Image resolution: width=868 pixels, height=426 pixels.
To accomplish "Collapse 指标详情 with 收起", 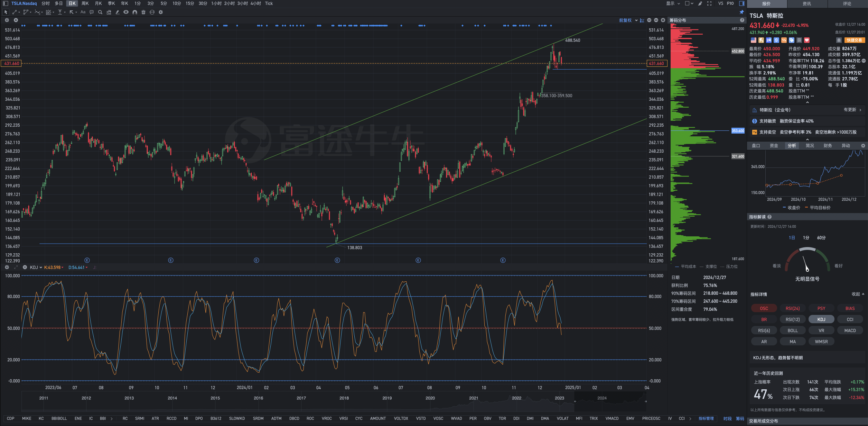I will [858, 294].
